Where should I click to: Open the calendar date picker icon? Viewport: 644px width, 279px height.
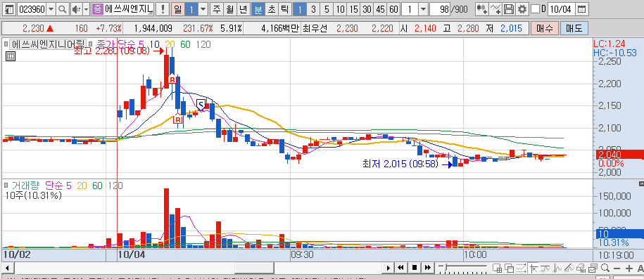[581, 8]
